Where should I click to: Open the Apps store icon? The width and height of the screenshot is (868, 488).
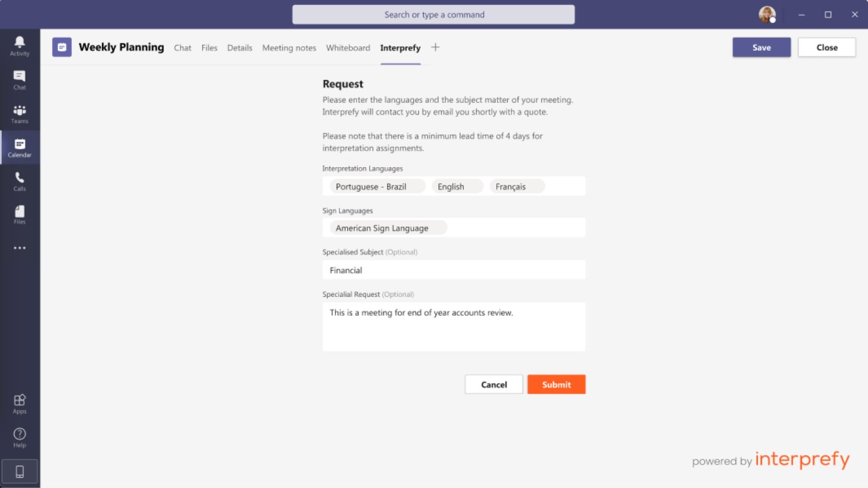(20, 403)
